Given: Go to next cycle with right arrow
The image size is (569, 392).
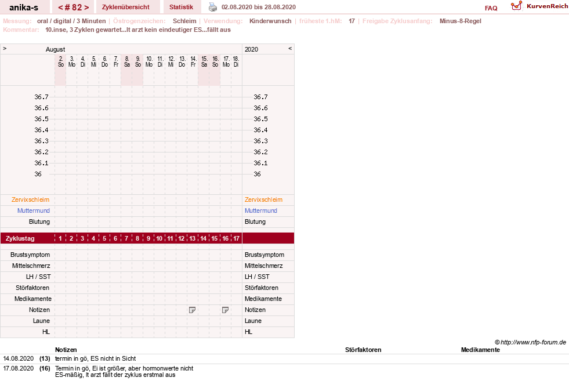Looking at the screenshot, I should tap(86, 8).
